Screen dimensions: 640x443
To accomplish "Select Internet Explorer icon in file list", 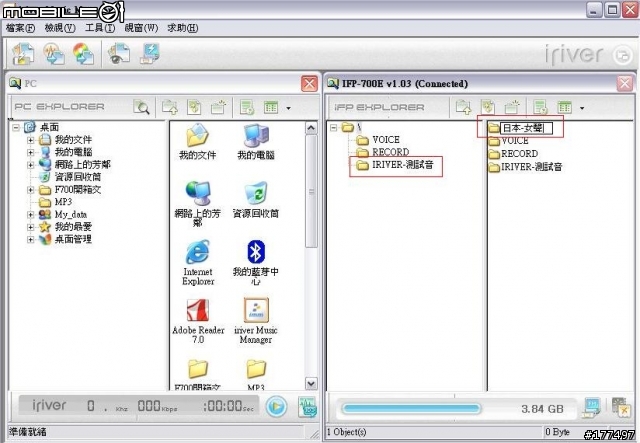I will click(198, 263).
